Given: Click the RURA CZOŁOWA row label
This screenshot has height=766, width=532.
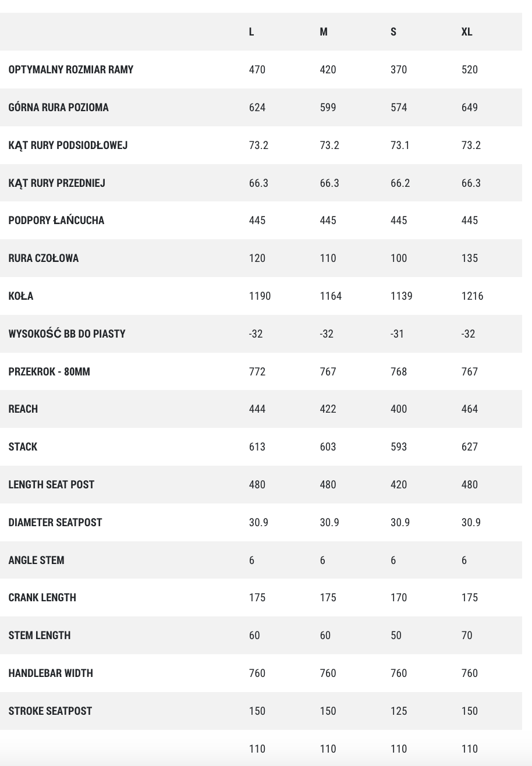Looking at the screenshot, I should click(x=44, y=258).
